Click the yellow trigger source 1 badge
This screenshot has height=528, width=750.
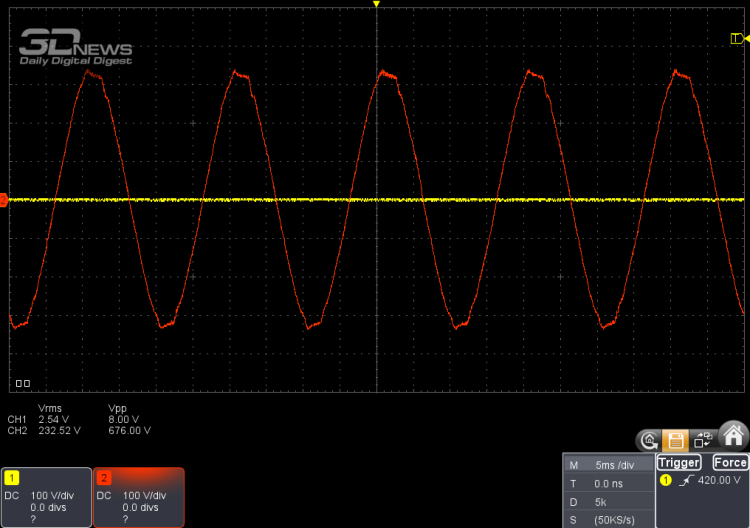click(666, 481)
